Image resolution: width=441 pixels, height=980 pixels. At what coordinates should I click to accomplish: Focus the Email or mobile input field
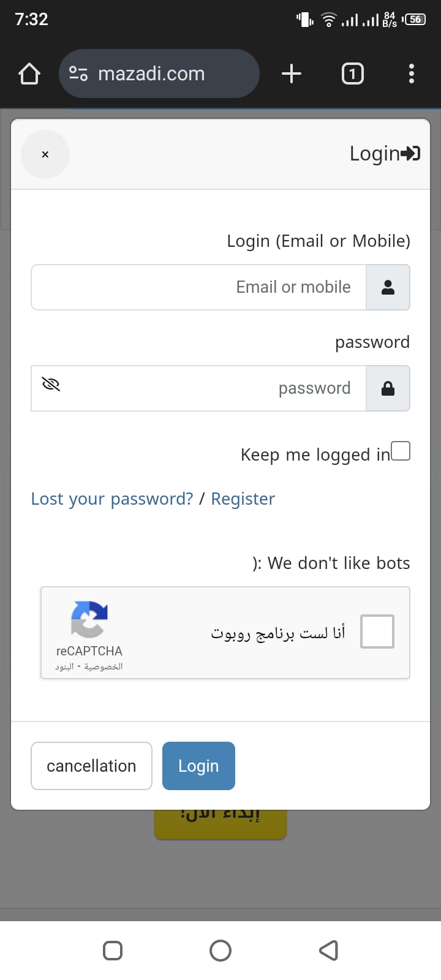click(199, 287)
